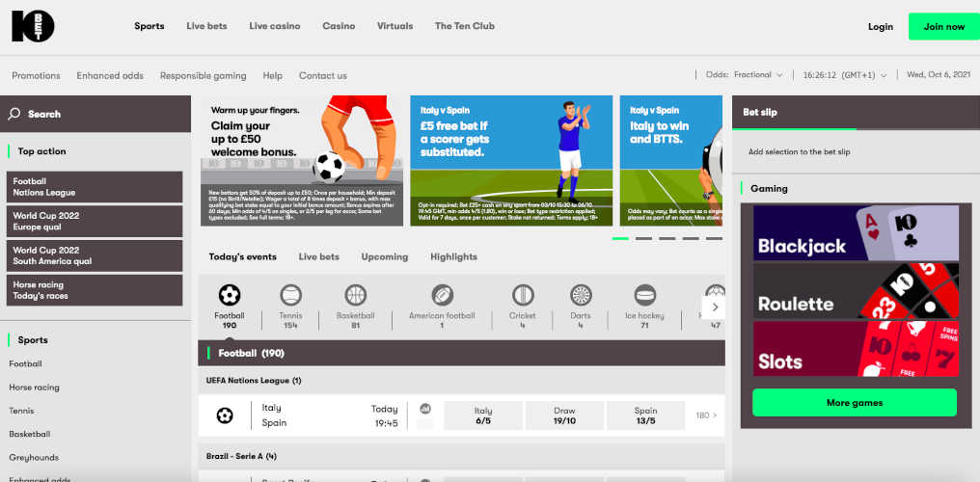
Task: Open Horse racing in Sports sidebar list
Action: point(35,388)
